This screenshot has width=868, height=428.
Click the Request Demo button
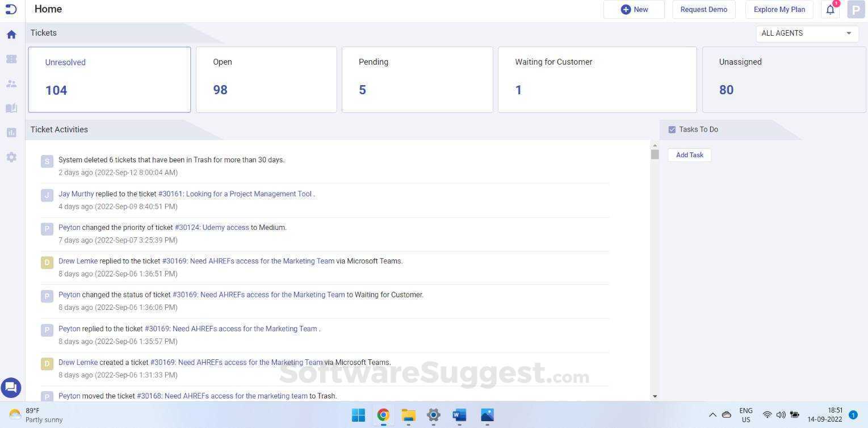[x=703, y=9]
